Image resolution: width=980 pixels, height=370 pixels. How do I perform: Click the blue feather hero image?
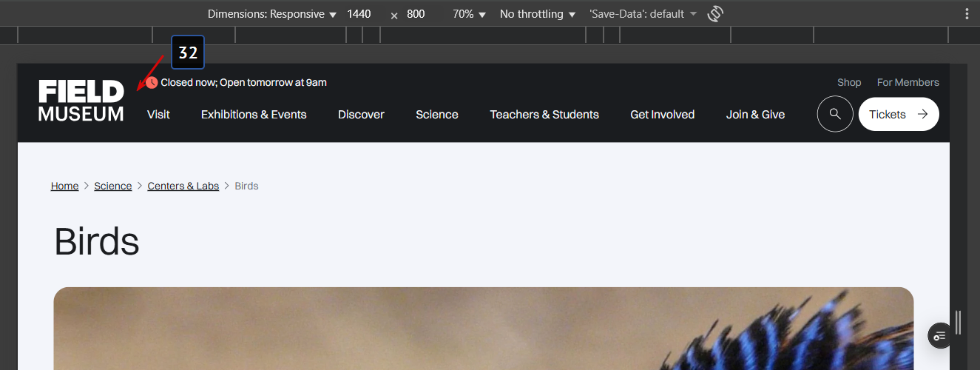pos(484,329)
